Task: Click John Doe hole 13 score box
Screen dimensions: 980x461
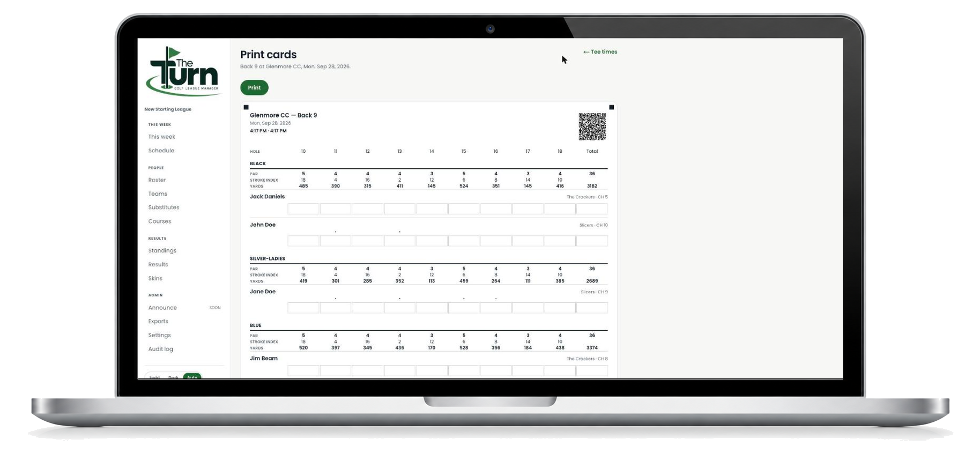Action: pyautogui.click(x=399, y=241)
